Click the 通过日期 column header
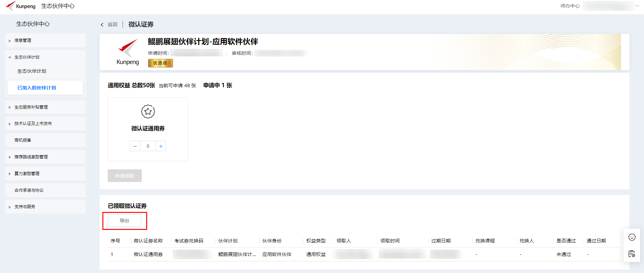This screenshot has width=644, height=273. click(596, 241)
